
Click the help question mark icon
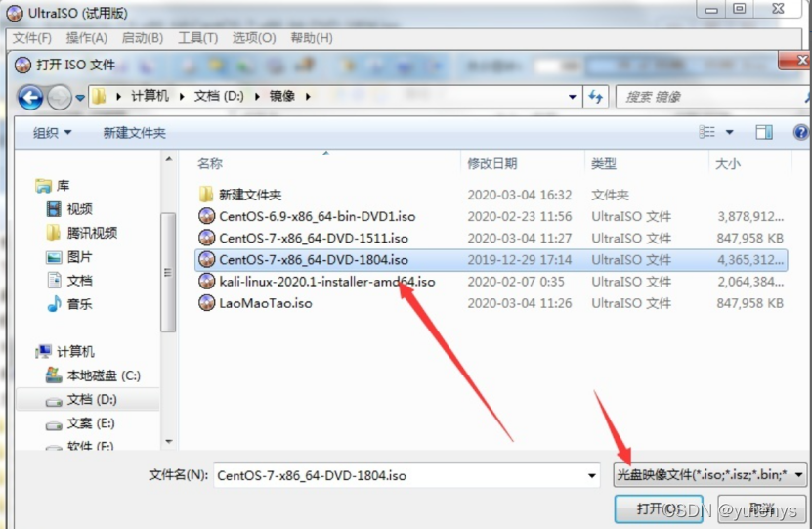click(x=800, y=133)
